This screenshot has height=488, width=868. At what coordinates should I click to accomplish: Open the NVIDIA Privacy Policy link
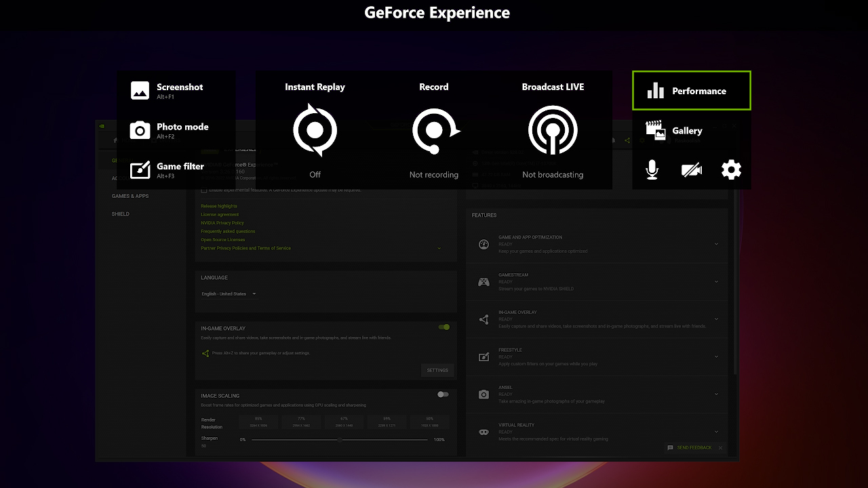pyautogui.click(x=222, y=223)
